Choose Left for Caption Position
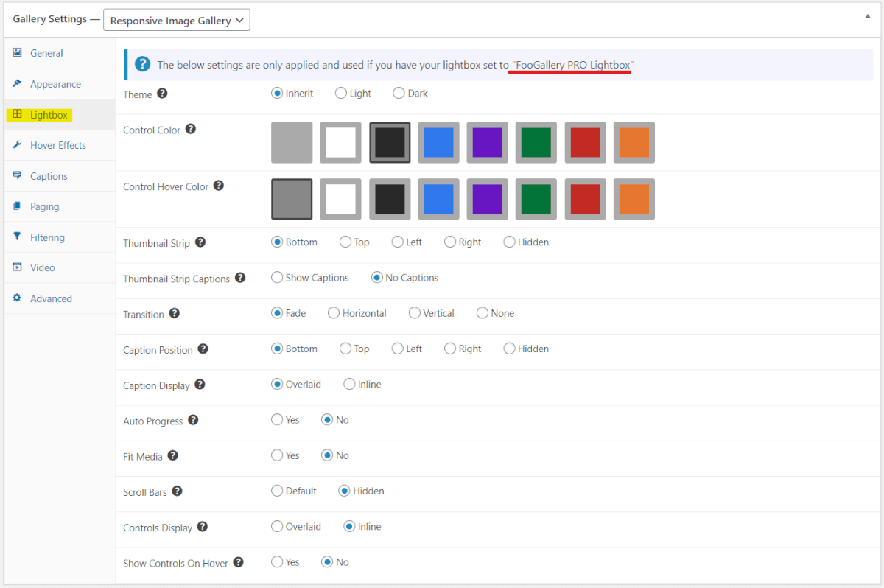This screenshot has height=588, width=884. tap(398, 349)
